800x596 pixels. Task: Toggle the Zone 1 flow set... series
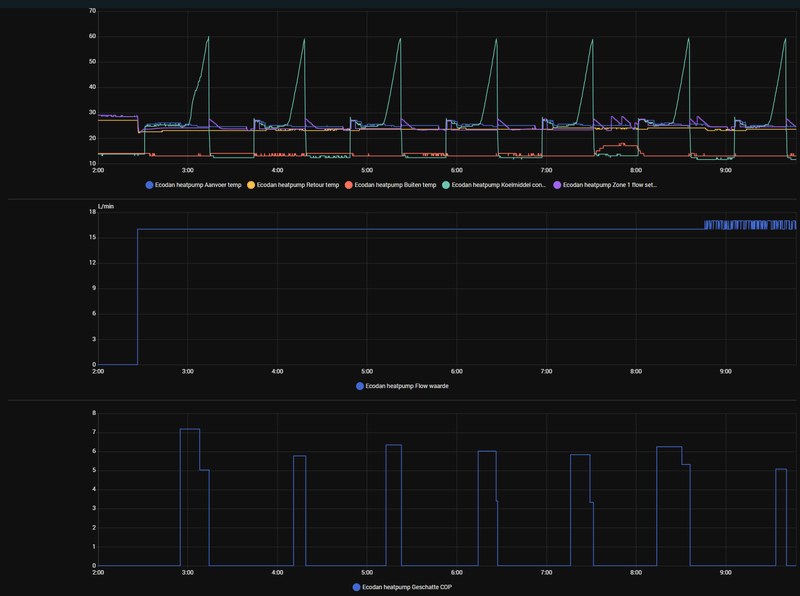coord(605,185)
